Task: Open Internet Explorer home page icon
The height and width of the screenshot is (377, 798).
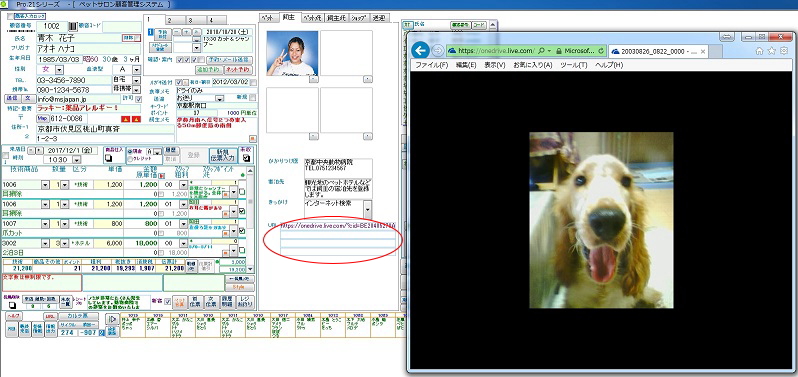Action: (x=759, y=50)
